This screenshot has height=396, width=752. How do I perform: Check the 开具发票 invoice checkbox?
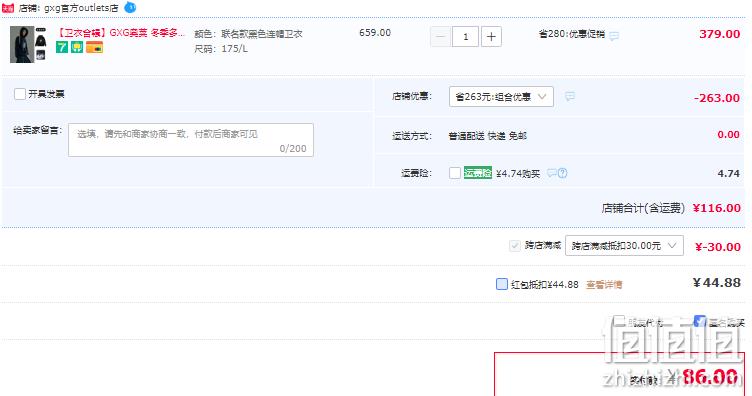click(20, 93)
